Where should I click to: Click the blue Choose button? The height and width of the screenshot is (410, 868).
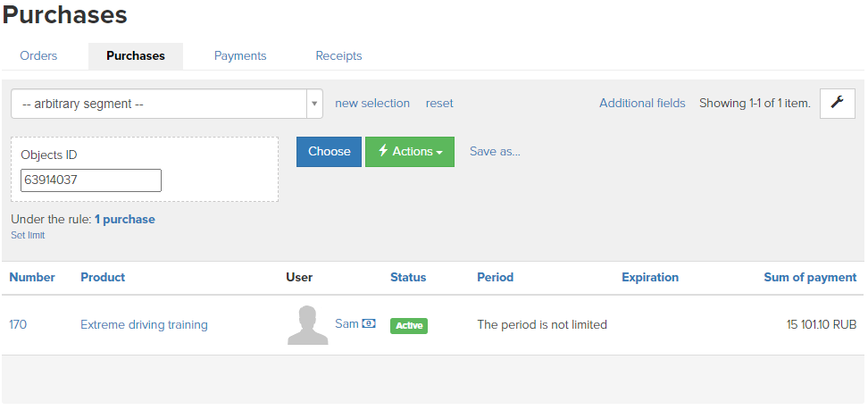[x=329, y=152]
